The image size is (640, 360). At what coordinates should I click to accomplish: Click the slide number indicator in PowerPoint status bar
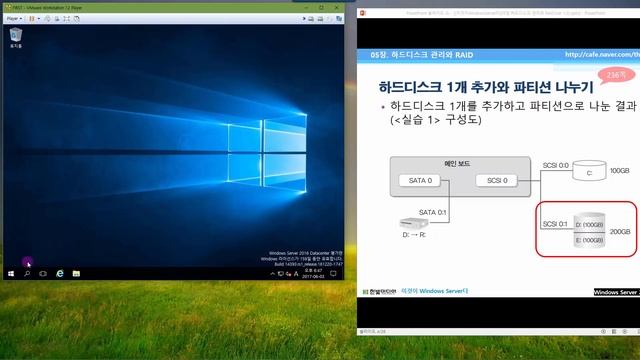click(373, 332)
